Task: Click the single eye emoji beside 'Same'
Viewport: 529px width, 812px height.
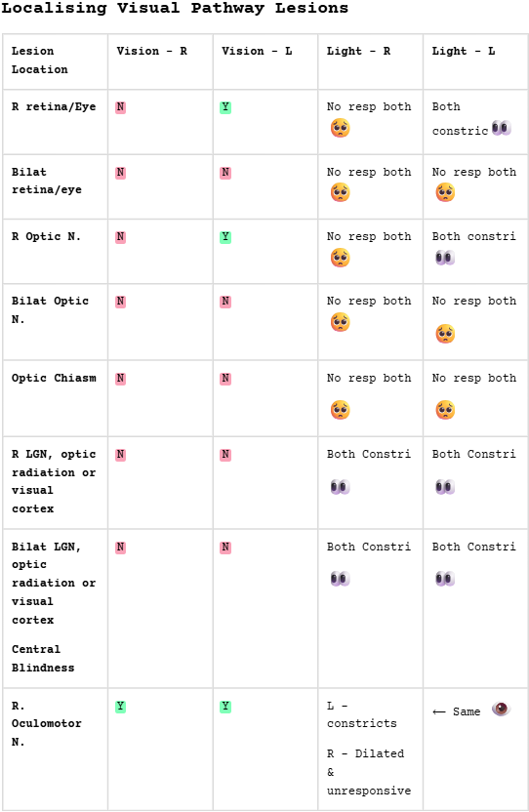Action: coord(501,709)
